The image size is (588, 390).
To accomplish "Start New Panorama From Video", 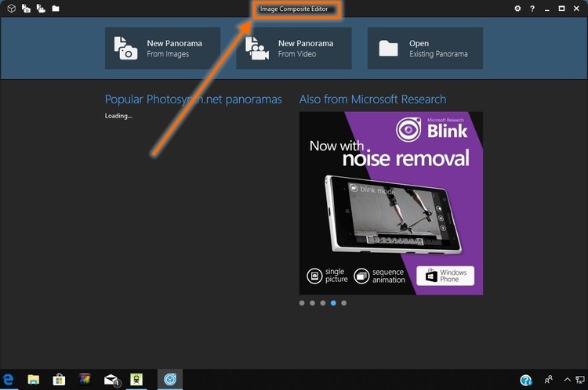I will click(x=294, y=48).
